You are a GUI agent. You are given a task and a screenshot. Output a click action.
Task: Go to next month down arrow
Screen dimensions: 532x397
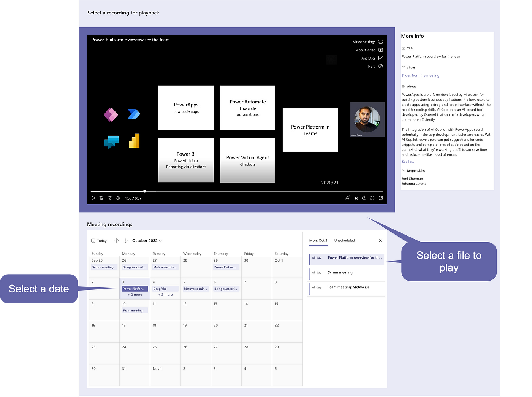[x=126, y=241]
